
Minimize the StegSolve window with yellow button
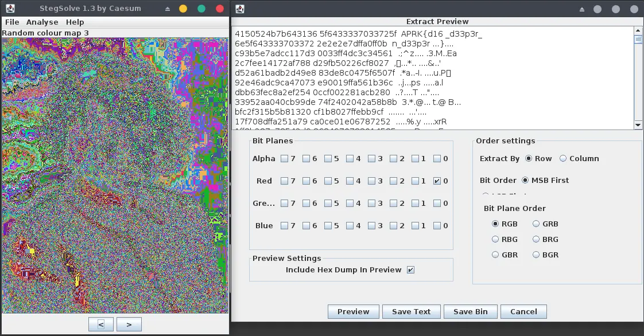[x=183, y=9]
